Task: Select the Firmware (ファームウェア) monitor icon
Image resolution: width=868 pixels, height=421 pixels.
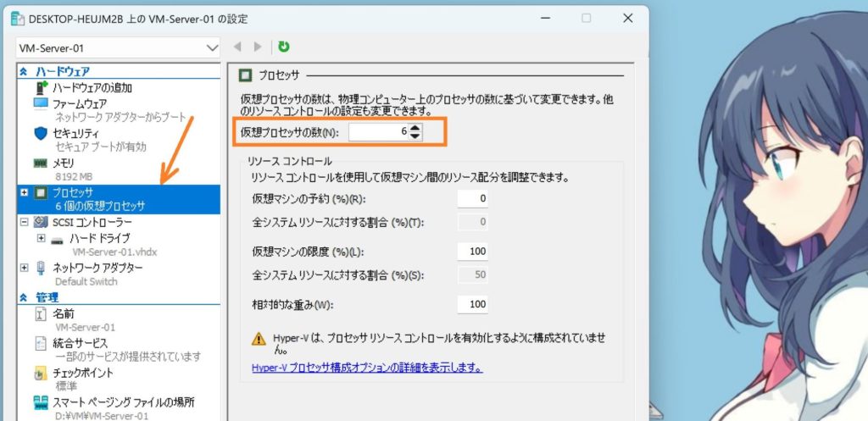Action: (x=41, y=103)
